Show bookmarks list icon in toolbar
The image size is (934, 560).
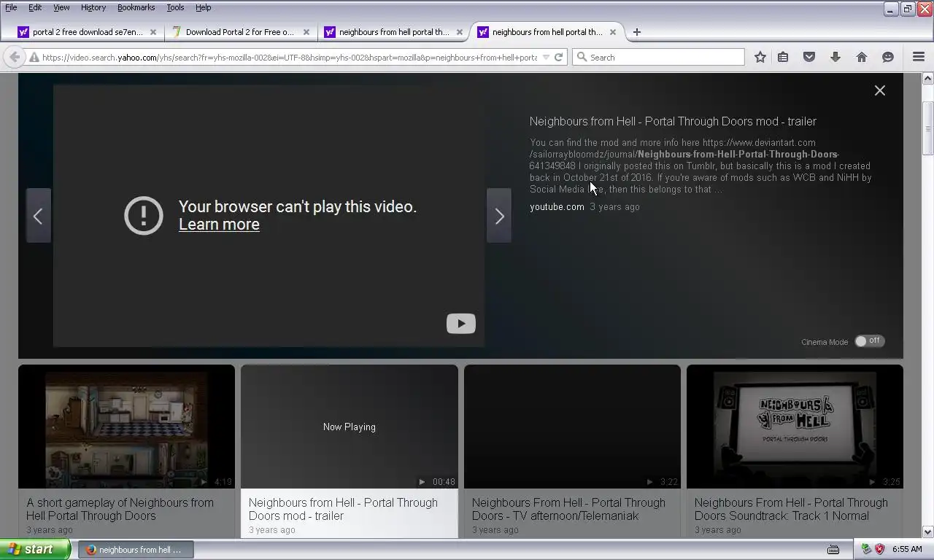[783, 57]
